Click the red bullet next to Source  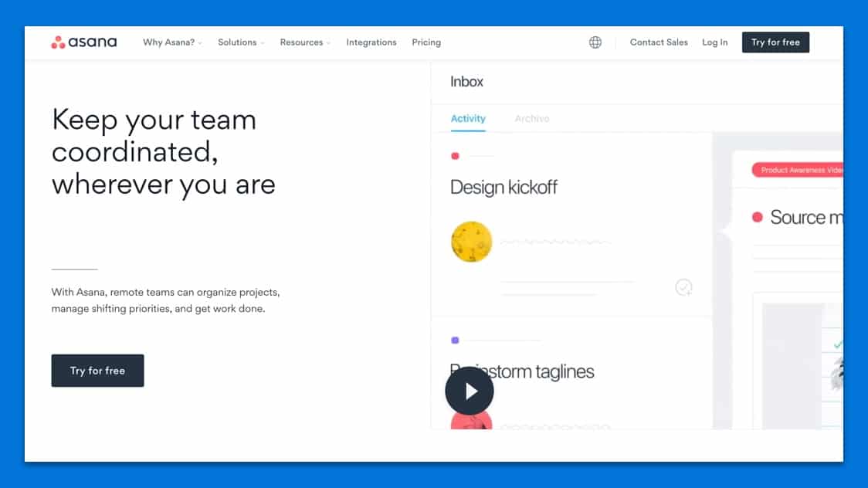[758, 218]
